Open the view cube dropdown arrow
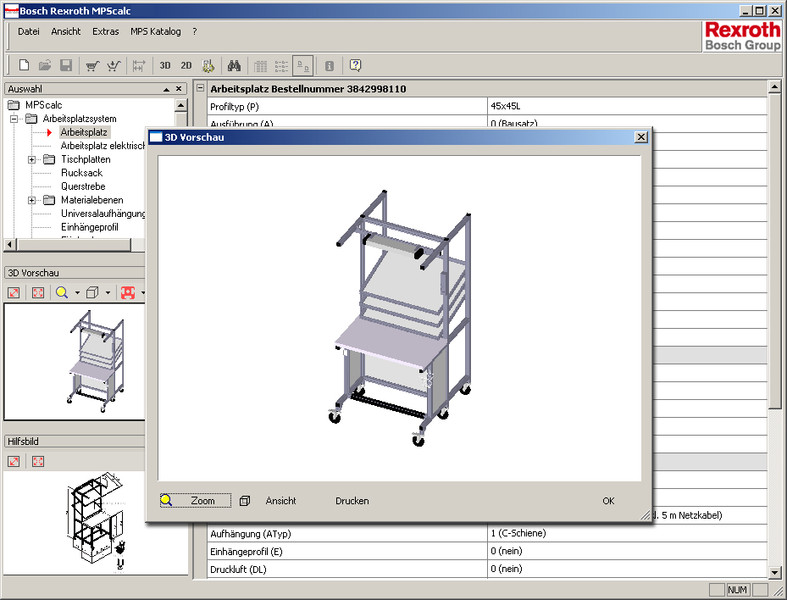The height and width of the screenshot is (600, 787). tap(107, 293)
